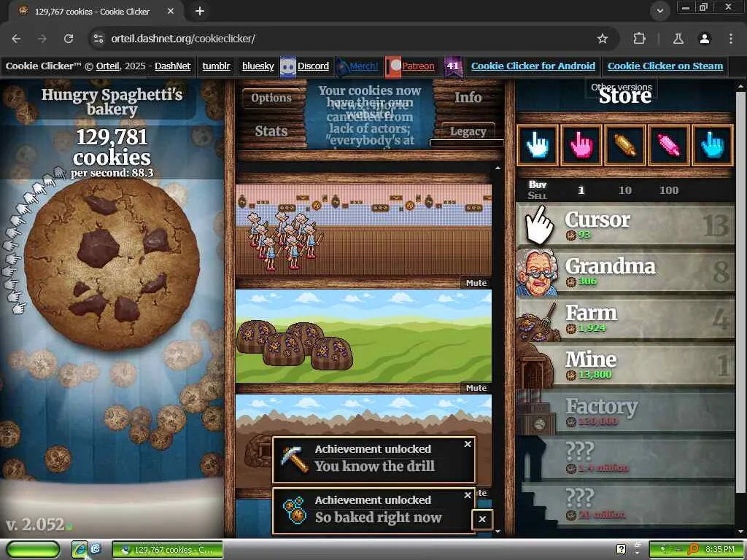Open the green Start button
The width and height of the screenshot is (747, 560).
(x=34, y=550)
